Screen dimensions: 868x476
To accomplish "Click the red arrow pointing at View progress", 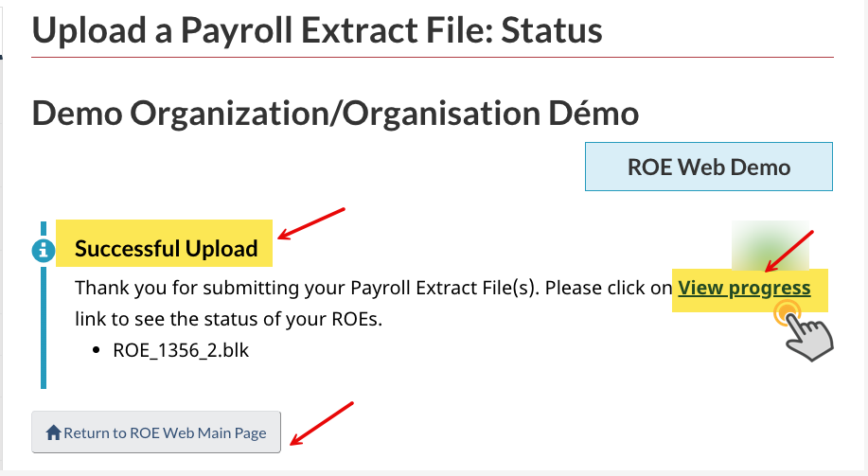I will (x=788, y=252).
